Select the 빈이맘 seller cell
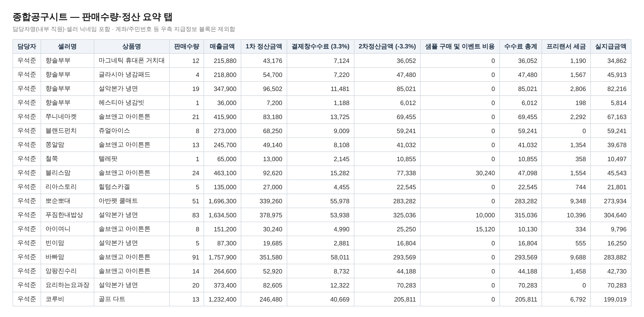This screenshot has height=317, width=644. [x=67, y=243]
